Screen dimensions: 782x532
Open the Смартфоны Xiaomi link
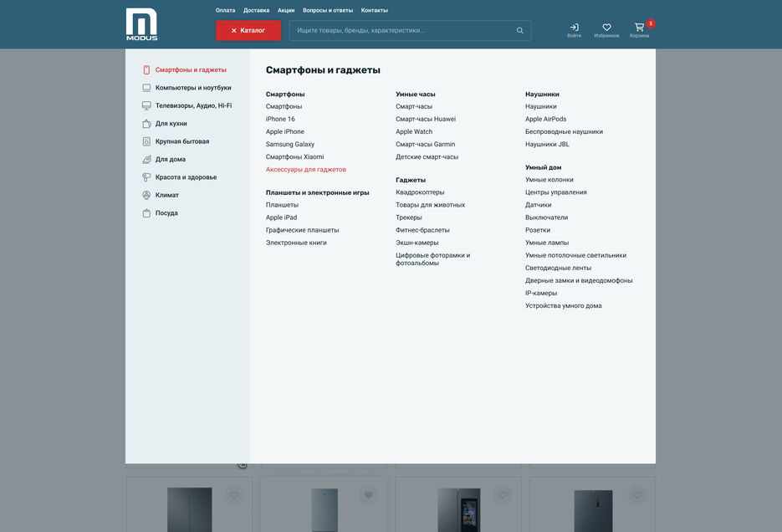[x=294, y=156]
